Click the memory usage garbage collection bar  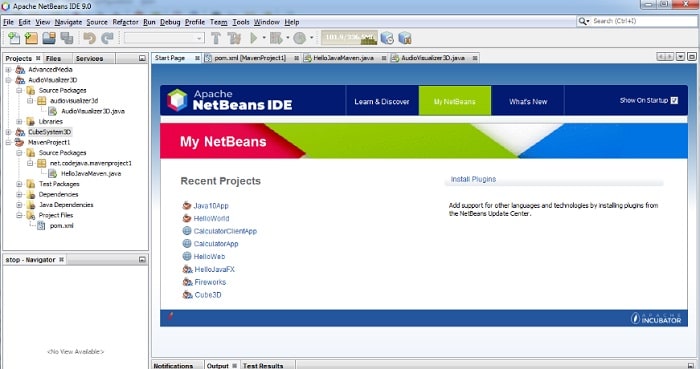[x=349, y=38]
